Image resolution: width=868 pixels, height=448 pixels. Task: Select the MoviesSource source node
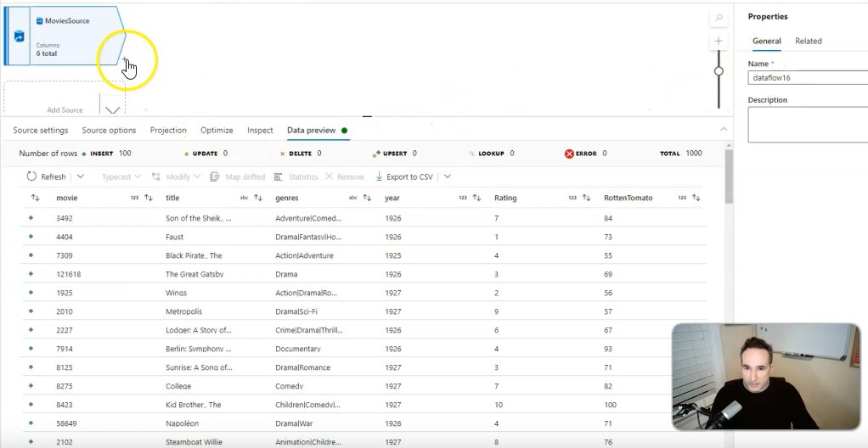(65, 36)
